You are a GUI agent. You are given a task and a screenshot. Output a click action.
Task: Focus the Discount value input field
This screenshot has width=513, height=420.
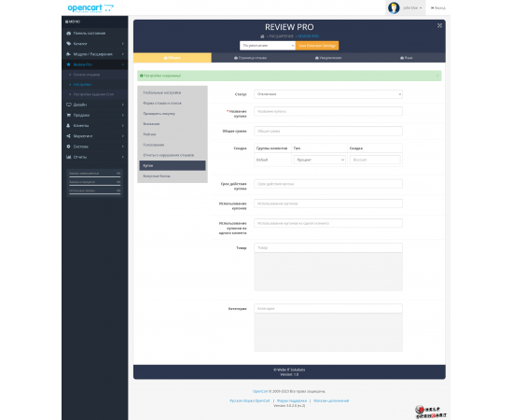tap(375, 160)
